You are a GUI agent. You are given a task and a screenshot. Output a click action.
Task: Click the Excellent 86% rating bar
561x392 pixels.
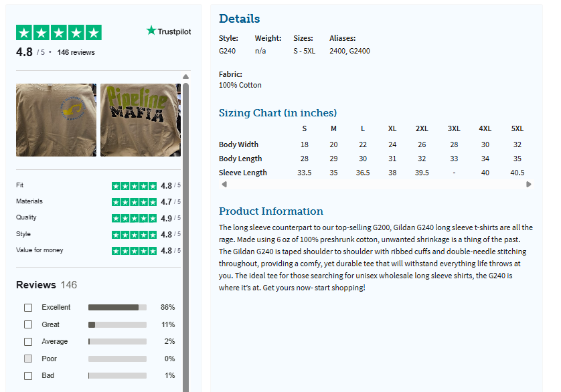[x=117, y=307]
